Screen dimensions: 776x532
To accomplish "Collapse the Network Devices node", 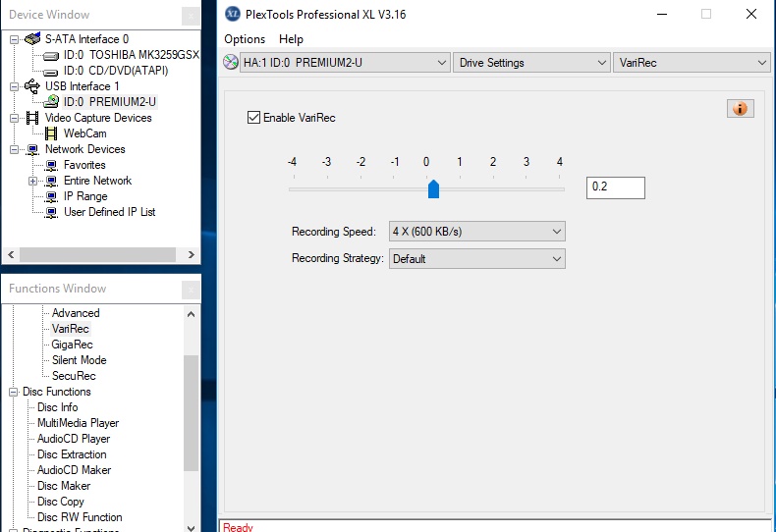I will [x=14, y=150].
